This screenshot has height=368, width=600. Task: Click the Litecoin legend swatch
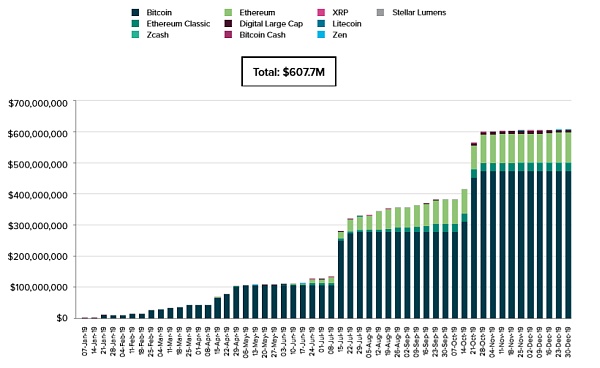point(321,24)
